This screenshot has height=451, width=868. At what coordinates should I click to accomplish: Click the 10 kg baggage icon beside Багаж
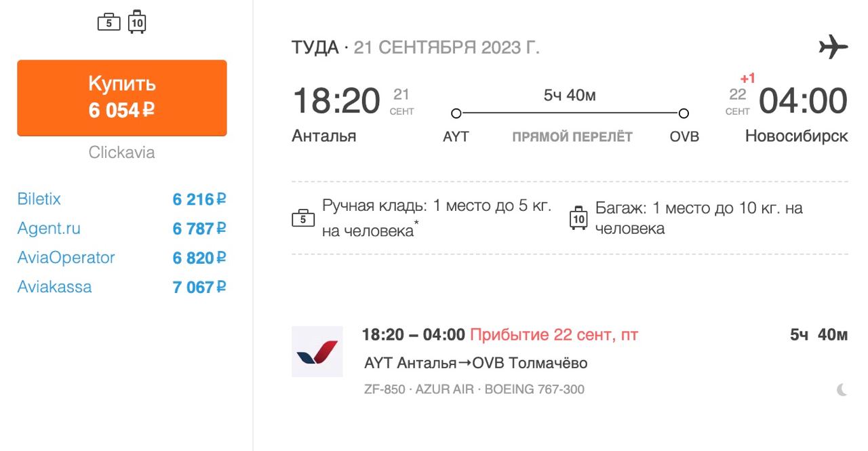(x=578, y=218)
